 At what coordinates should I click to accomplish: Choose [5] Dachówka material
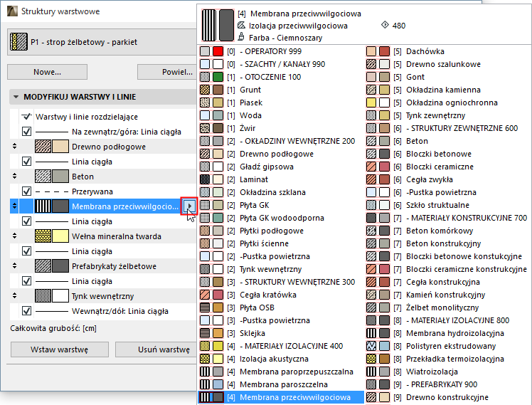click(448, 51)
